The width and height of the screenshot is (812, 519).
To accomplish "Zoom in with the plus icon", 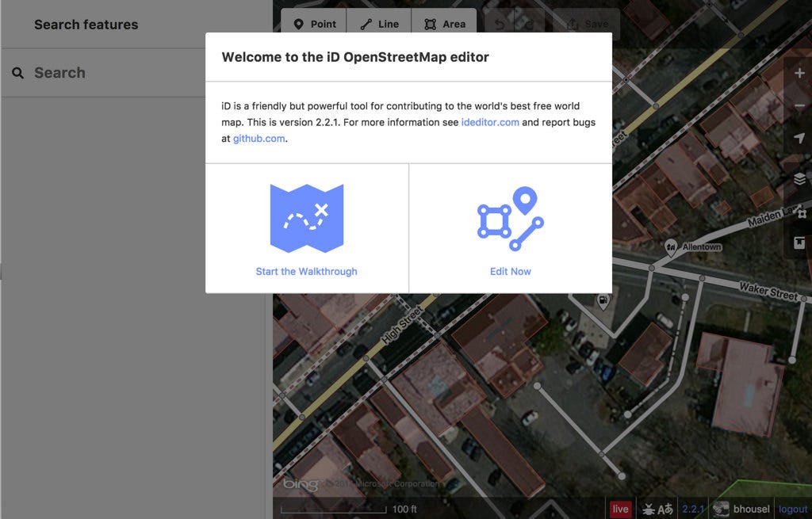I will coord(798,72).
